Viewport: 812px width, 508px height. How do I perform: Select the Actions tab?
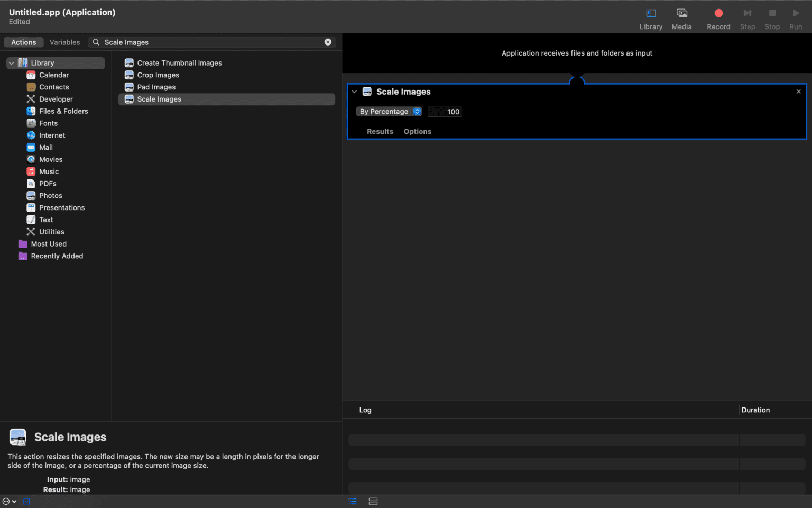24,42
